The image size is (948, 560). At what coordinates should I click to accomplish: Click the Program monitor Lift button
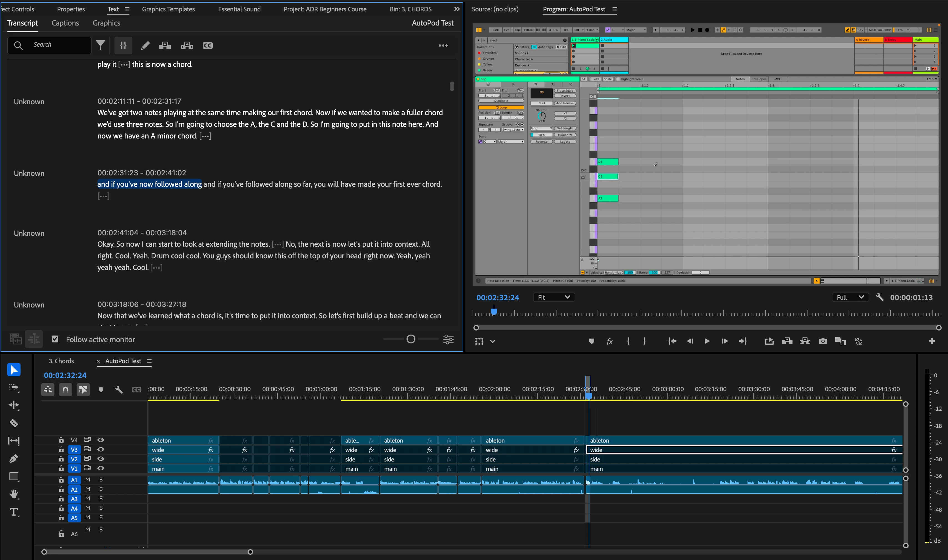pyautogui.click(x=787, y=341)
